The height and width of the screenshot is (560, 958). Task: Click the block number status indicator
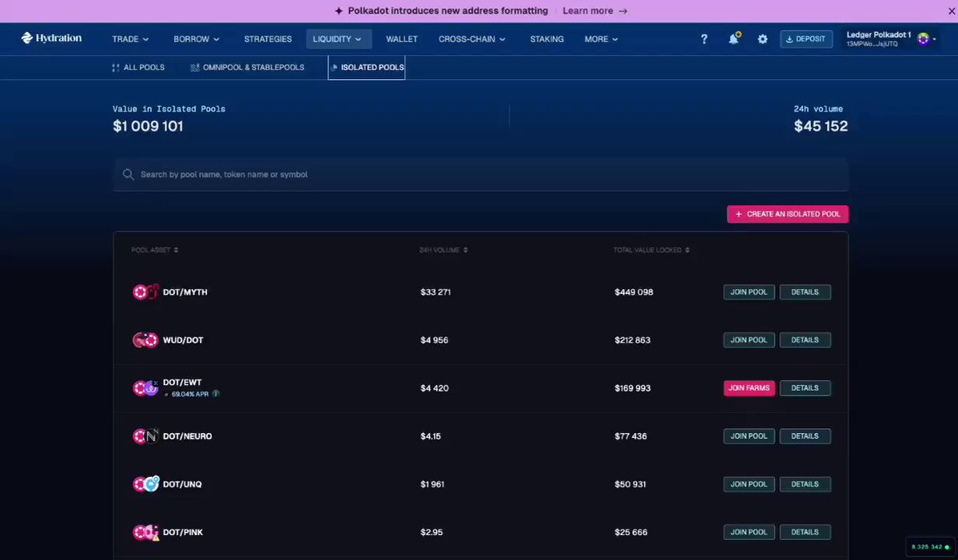click(x=930, y=547)
